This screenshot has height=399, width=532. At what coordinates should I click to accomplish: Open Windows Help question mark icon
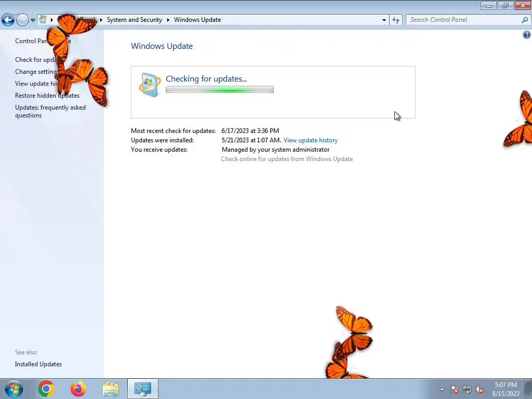(527, 35)
